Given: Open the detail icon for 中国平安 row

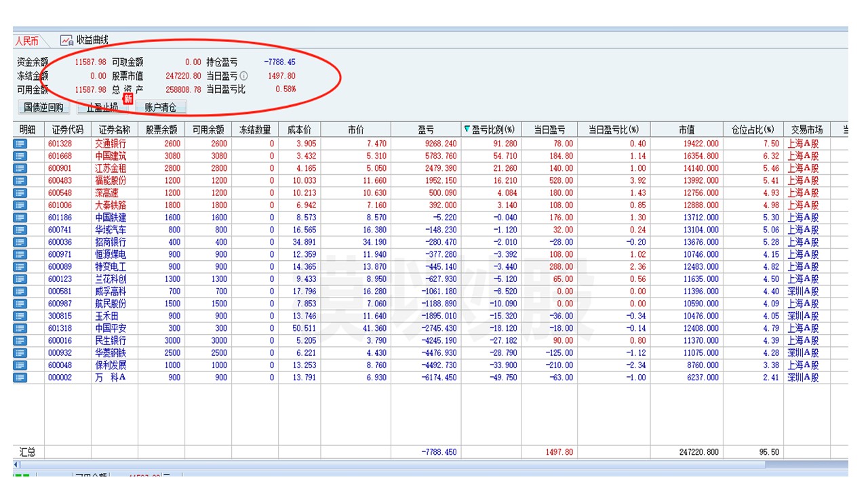Looking at the screenshot, I should point(20,328).
